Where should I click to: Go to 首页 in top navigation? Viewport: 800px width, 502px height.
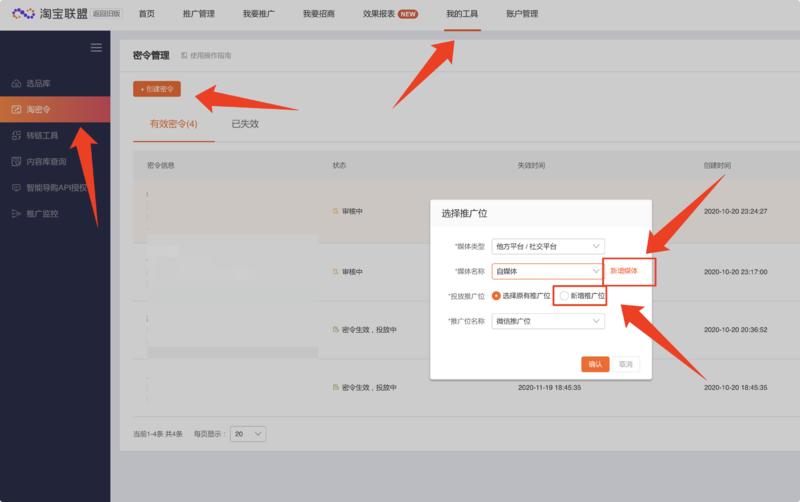[147, 14]
